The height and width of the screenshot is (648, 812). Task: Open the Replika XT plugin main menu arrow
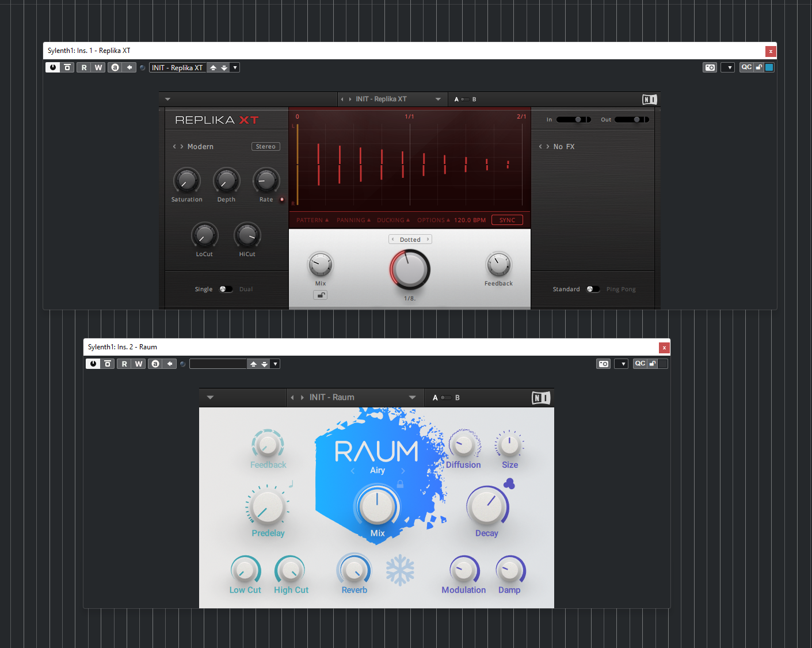point(167,99)
